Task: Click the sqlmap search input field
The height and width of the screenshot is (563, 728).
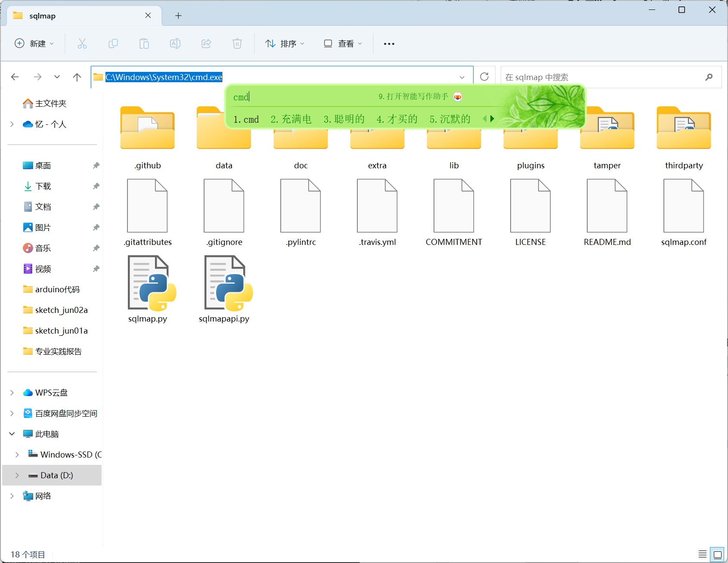Action: tap(603, 77)
